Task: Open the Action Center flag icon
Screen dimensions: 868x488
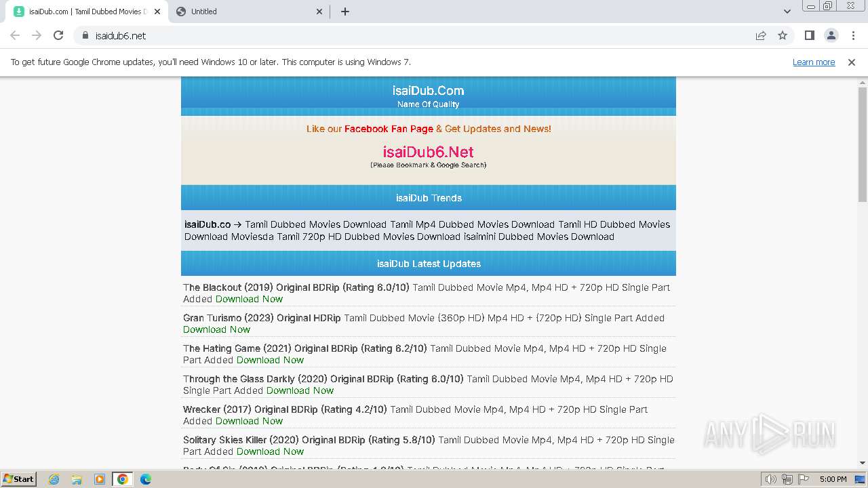Action: point(804,479)
